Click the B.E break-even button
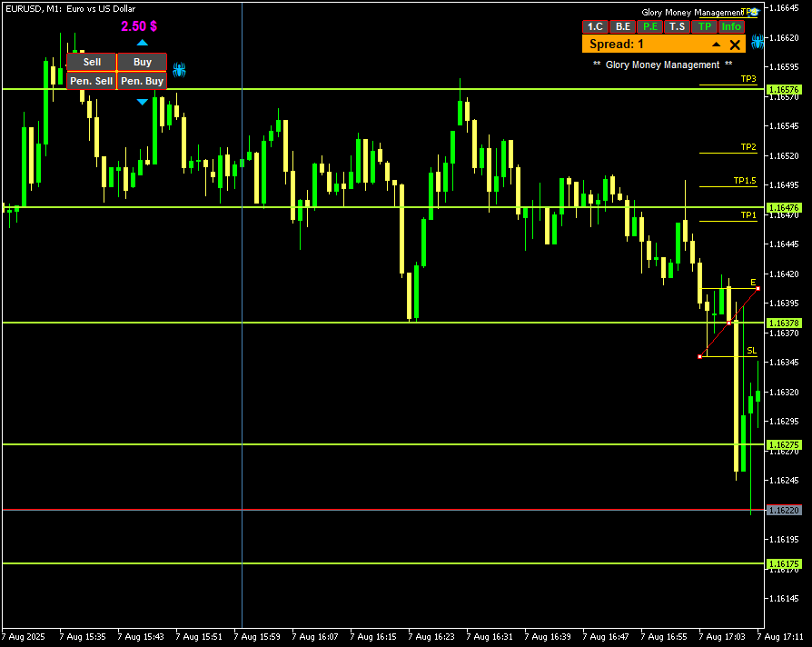The width and height of the screenshot is (812, 647). pos(622,27)
